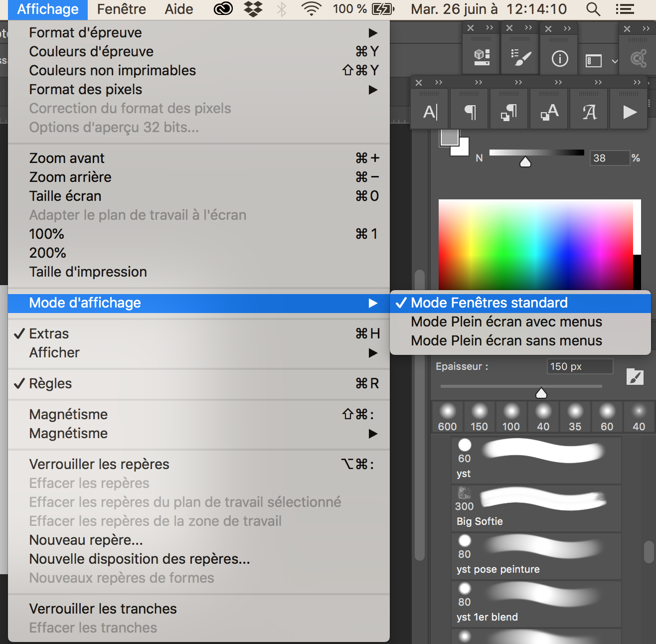Toggle Règles visibility in menu

coord(50,383)
